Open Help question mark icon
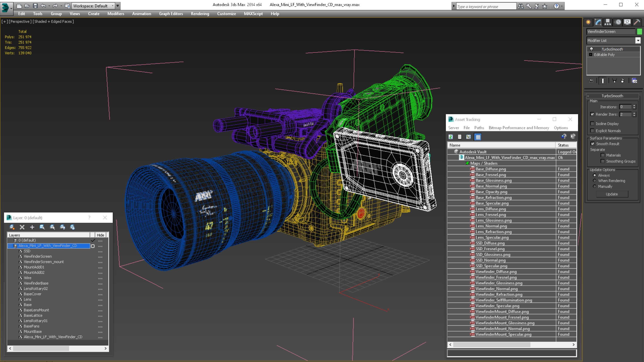This screenshot has width=644, height=362. coord(556,6)
